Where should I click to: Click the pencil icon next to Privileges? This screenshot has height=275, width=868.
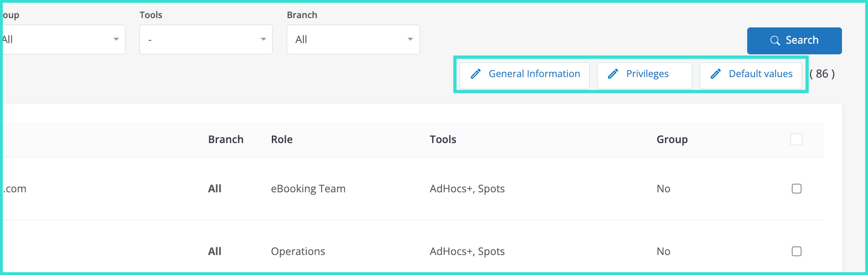[x=613, y=74]
